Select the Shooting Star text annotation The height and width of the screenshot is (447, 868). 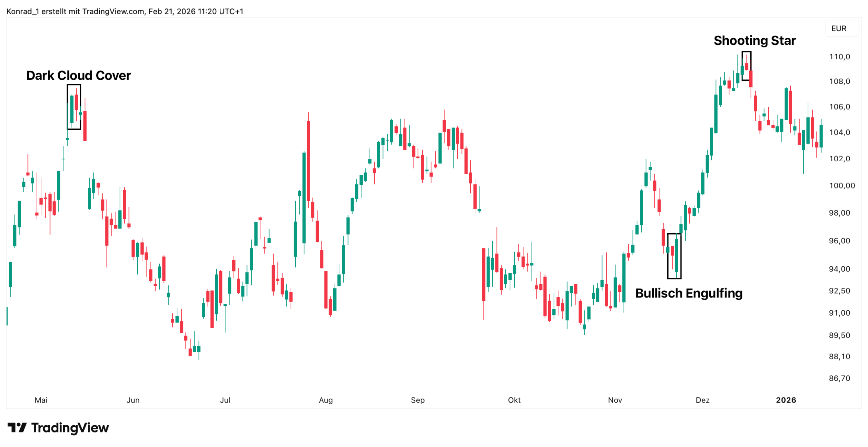point(754,41)
